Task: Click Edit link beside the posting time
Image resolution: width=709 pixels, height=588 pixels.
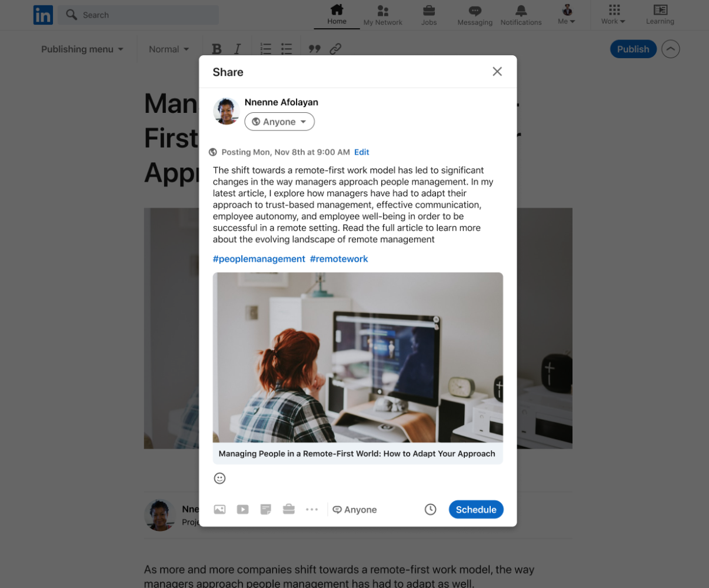Action: coord(361,152)
